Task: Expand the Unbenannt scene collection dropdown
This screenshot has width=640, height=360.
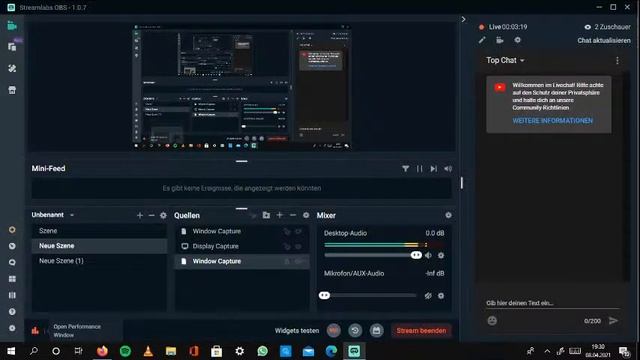Action: coord(72,215)
